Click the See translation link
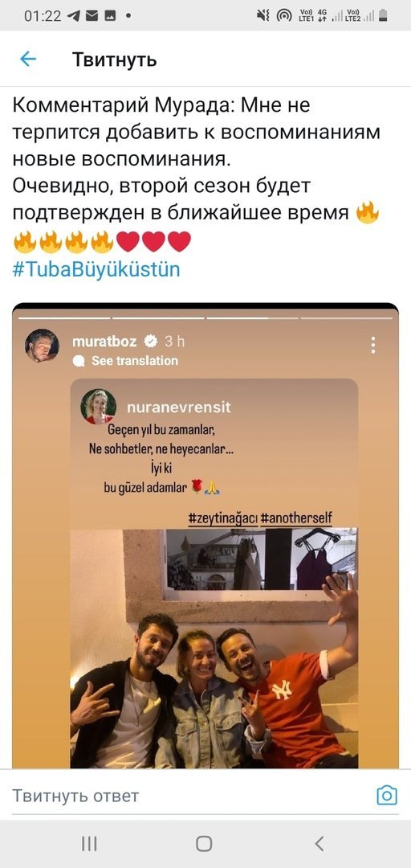Screen dimensions: 411x868 [134, 361]
